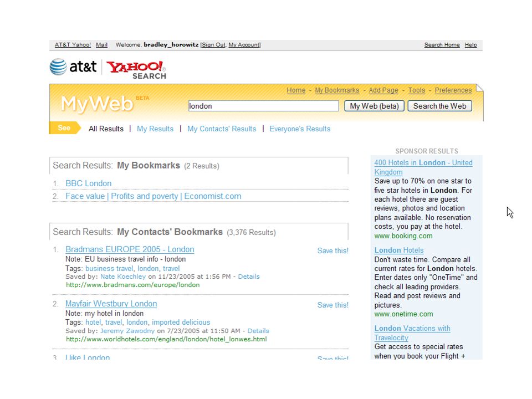Click travel tag under Mayfair result
This screenshot has height=399, width=532.
coord(113,323)
